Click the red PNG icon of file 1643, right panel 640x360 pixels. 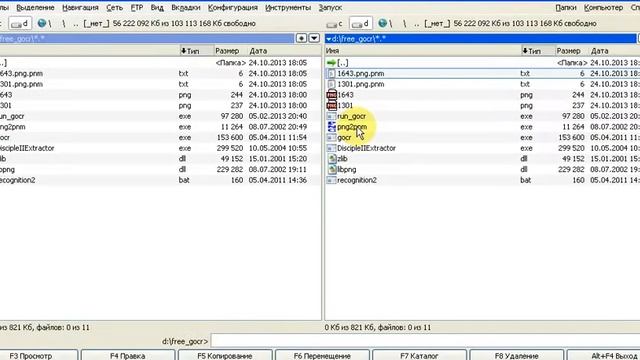(331, 95)
